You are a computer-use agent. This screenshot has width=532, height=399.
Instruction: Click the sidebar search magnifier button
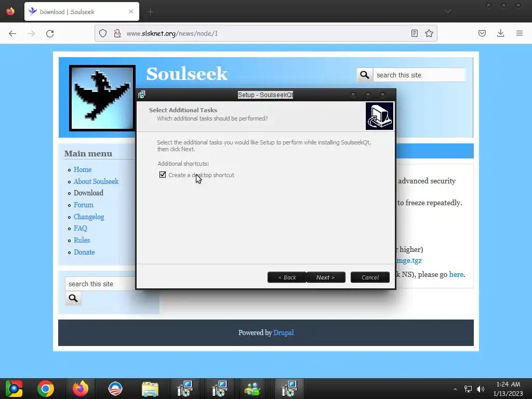[73, 298]
